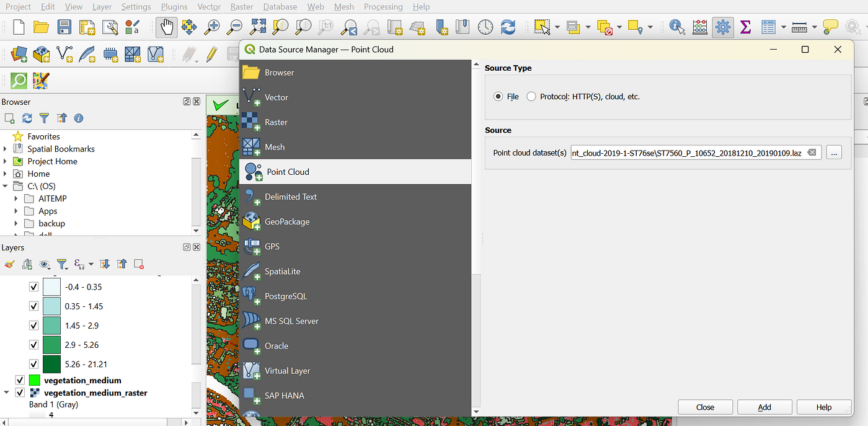
Task: Expand the Project Home tree node
Action: point(6,161)
